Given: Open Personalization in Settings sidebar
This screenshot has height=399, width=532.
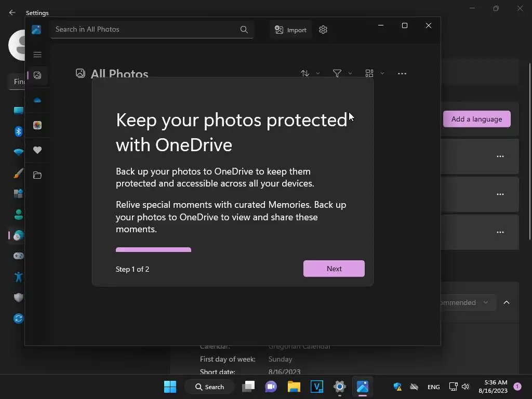Looking at the screenshot, I should tap(18, 173).
